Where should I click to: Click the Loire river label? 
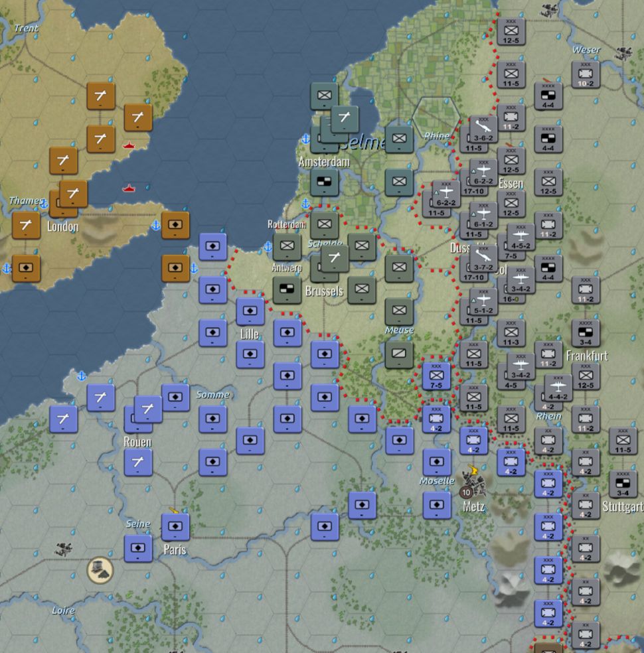63,611
